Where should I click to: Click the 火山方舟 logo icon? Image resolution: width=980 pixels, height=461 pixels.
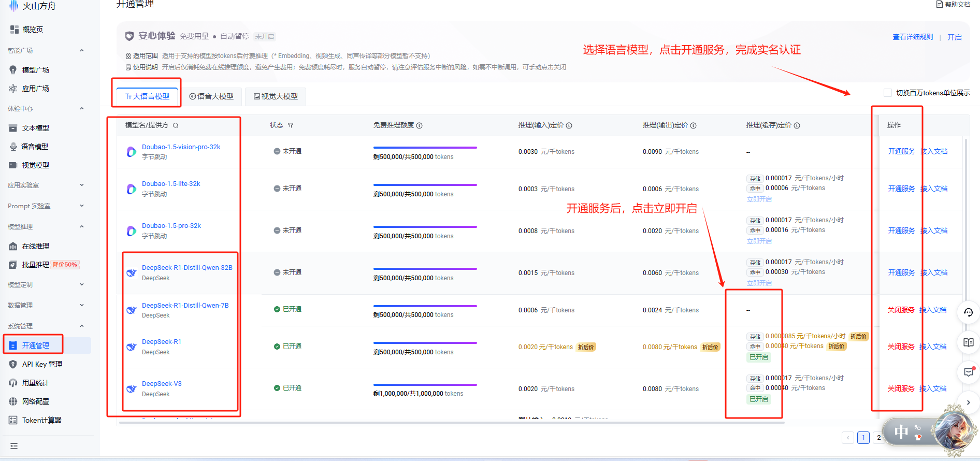(14, 6)
